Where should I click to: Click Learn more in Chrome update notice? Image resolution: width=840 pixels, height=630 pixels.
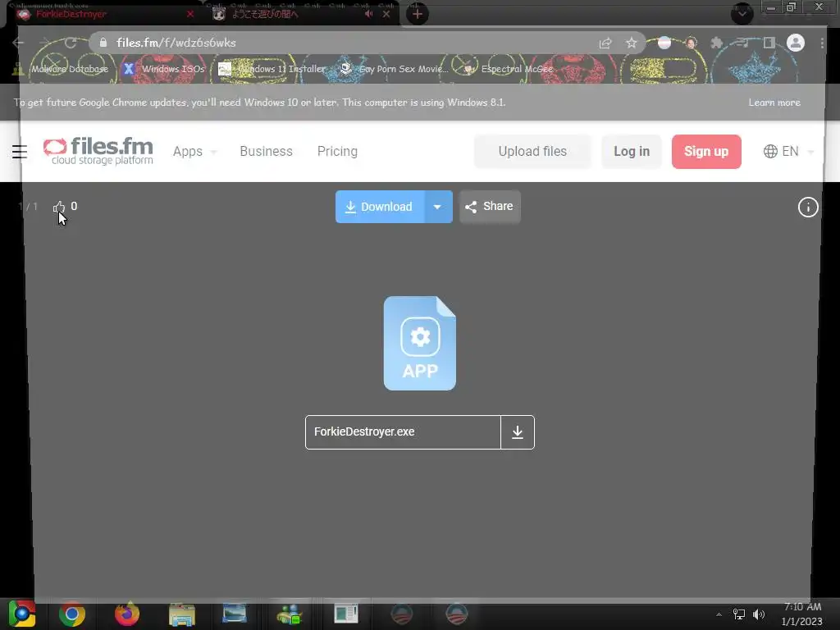[774, 103]
